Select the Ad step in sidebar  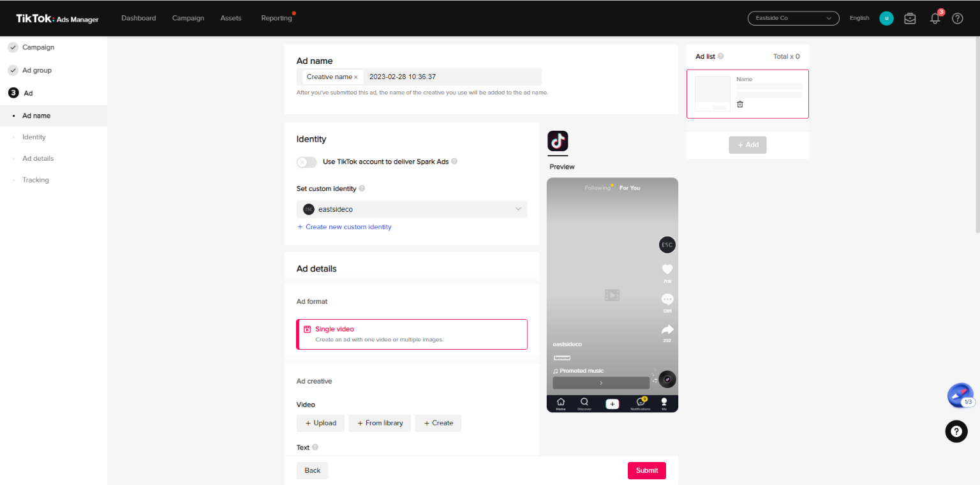click(28, 93)
